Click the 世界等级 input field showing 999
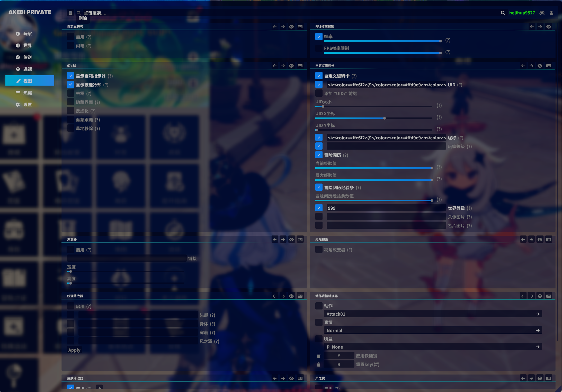 pos(386,208)
